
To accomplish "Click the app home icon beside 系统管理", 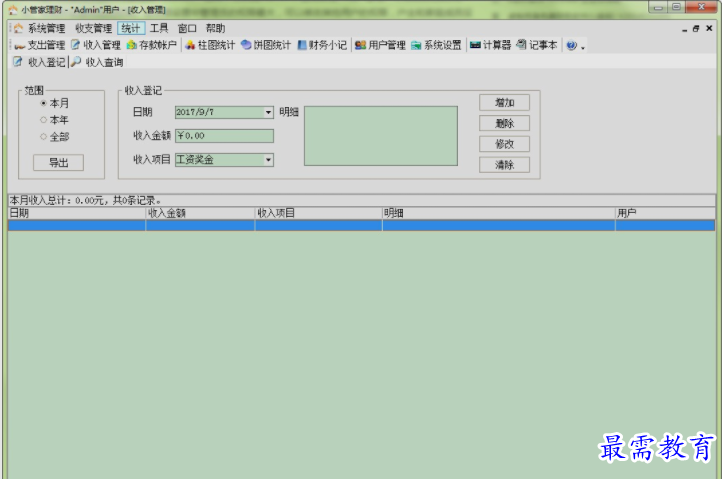I will click(18, 29).
